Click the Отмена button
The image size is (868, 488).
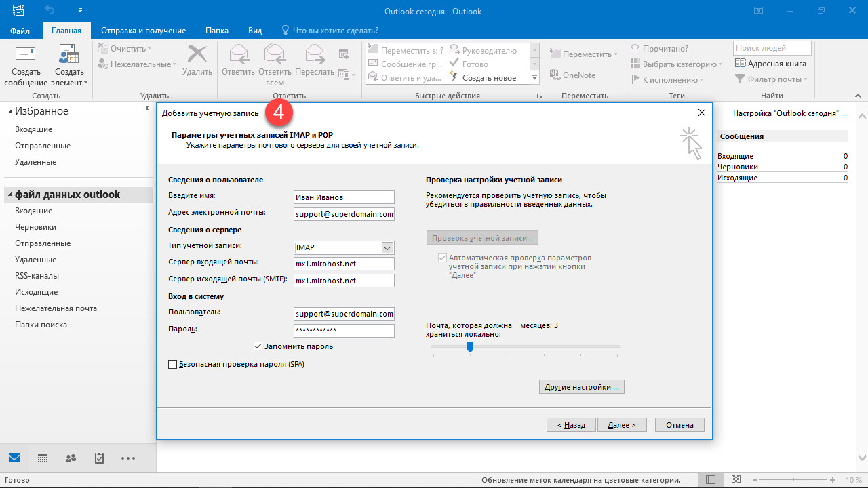click(679, 425)
